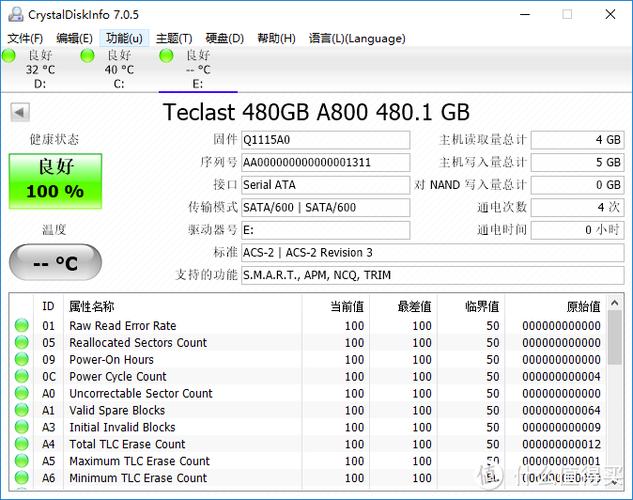Click the green status dot for Raw Read Error Rate
Image resolution: width=633 pixels, height=500 pixels.
(x=21, y=326)
